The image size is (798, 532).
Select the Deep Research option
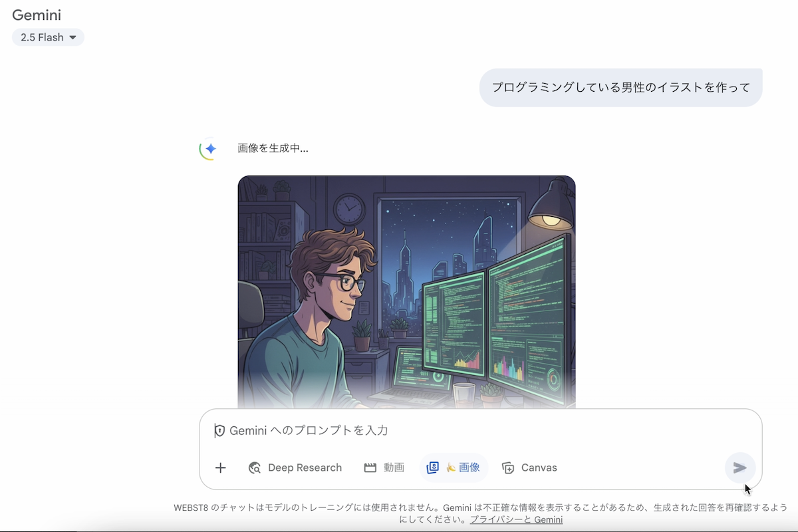click(x=295, y=467)
